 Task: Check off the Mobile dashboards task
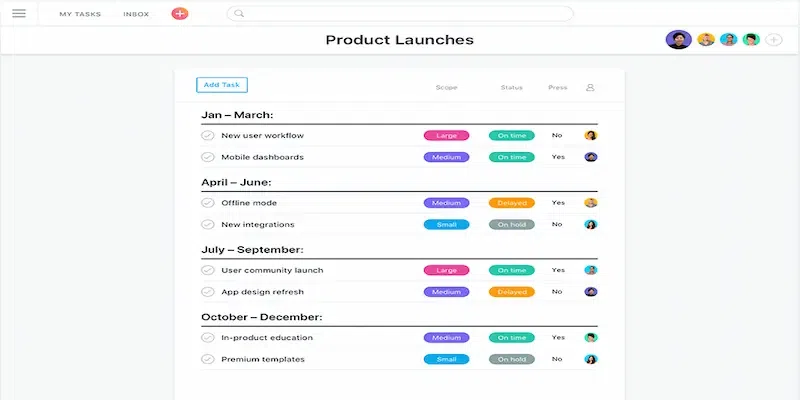pos(207,157)
